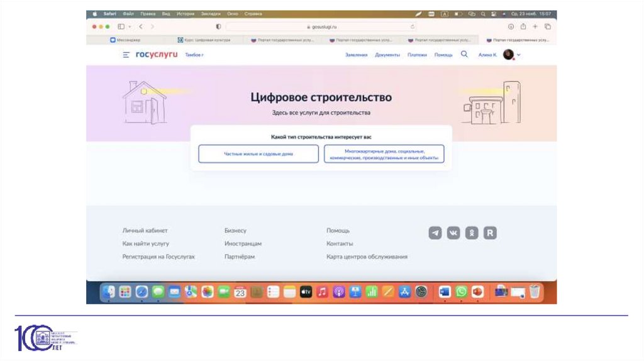The image size is (644, 361).
Task: Show the Safari tab overview
Action: pos(548,26)
